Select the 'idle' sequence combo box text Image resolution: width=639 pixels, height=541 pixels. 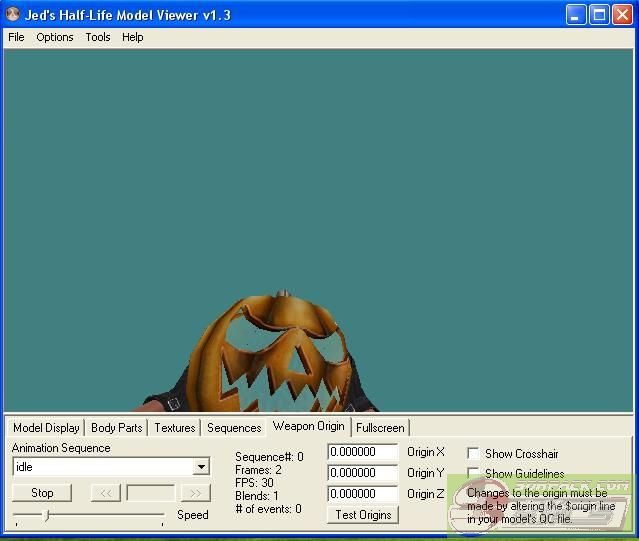coord(24,467)
